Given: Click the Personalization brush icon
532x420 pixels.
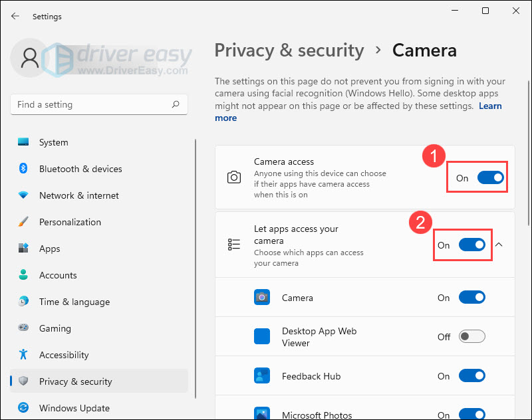Looking at the screenshot, I should 24,222.
